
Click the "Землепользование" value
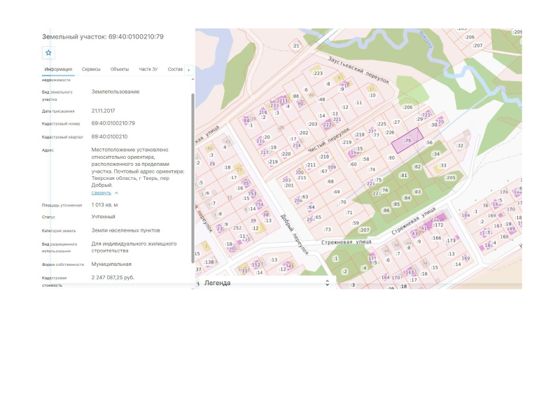pyautogui.click(x=115, y=92)
